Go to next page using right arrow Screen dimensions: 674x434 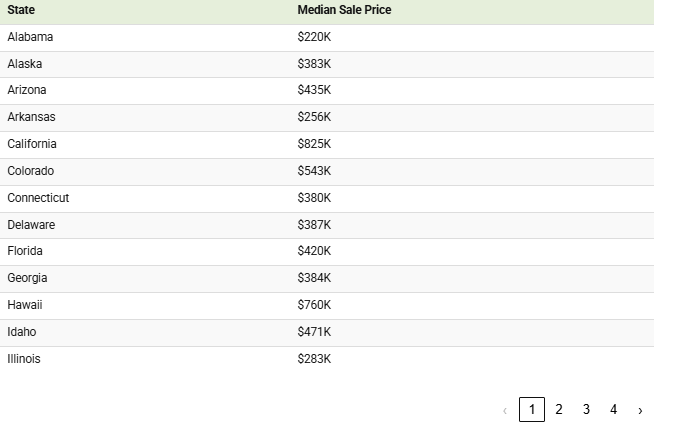coord(640,410)
